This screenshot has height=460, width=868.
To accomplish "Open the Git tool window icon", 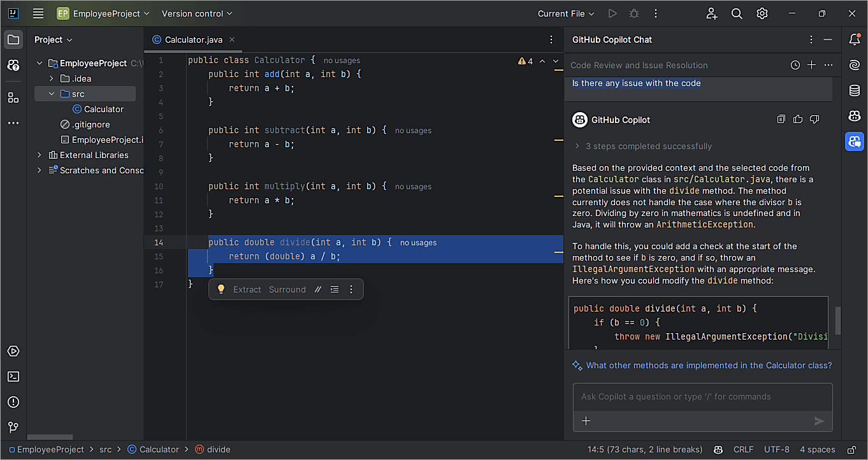I will (13, 428).
